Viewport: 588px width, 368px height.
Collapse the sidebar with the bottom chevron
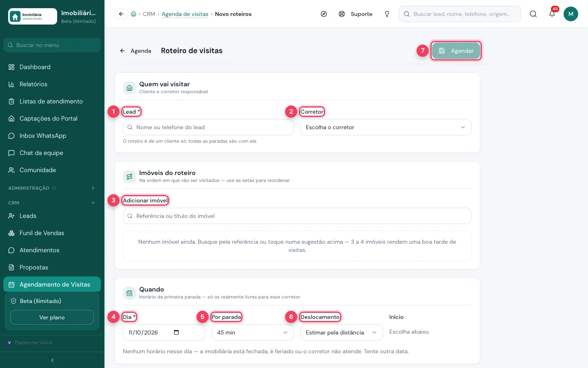(52, 360)
